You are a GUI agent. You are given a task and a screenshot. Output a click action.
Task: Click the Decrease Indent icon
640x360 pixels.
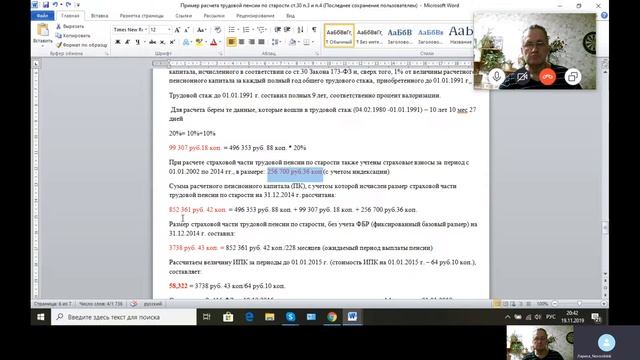pyautogui.click(x=278, y=30)
